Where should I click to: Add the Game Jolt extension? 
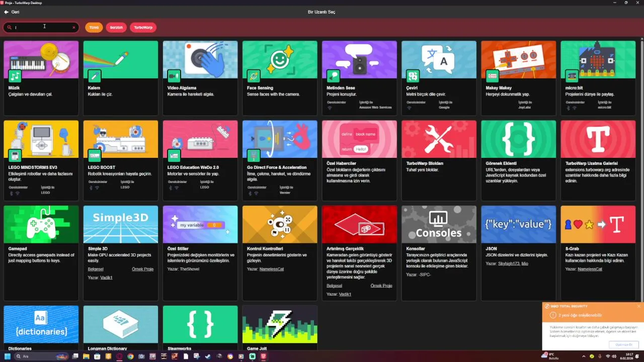tap(280, 328)
